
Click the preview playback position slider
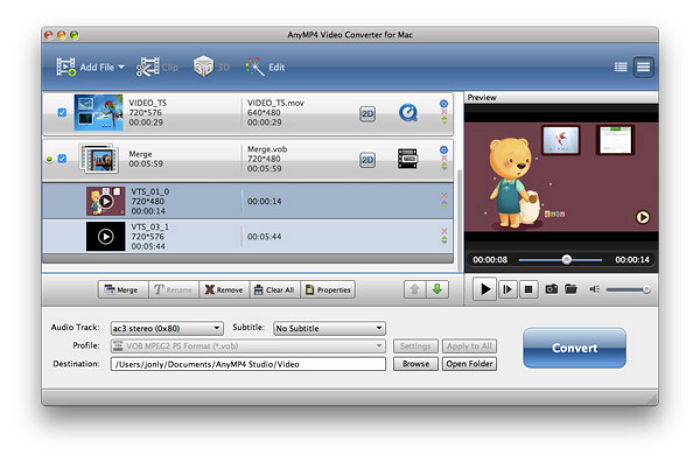(x=566, y=259)
